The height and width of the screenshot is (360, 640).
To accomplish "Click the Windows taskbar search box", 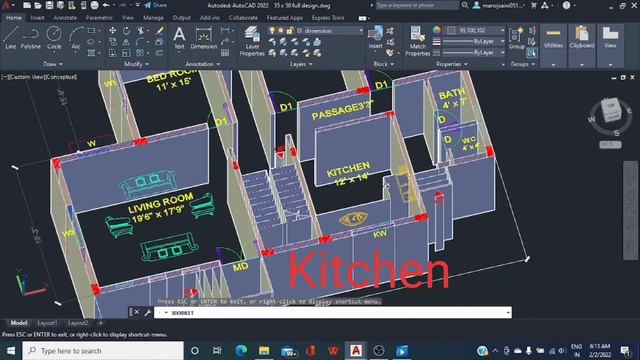I will click(103, 351).
